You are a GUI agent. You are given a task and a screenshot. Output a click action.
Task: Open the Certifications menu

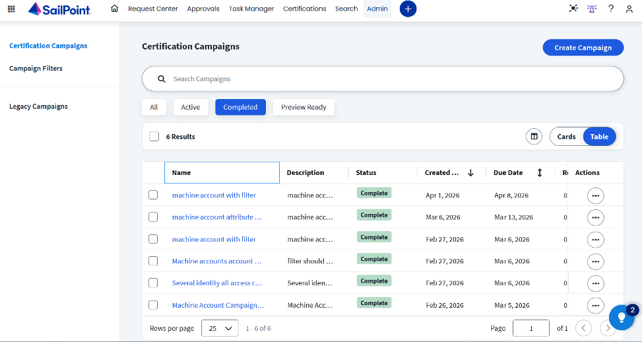(x=304, y=9)
